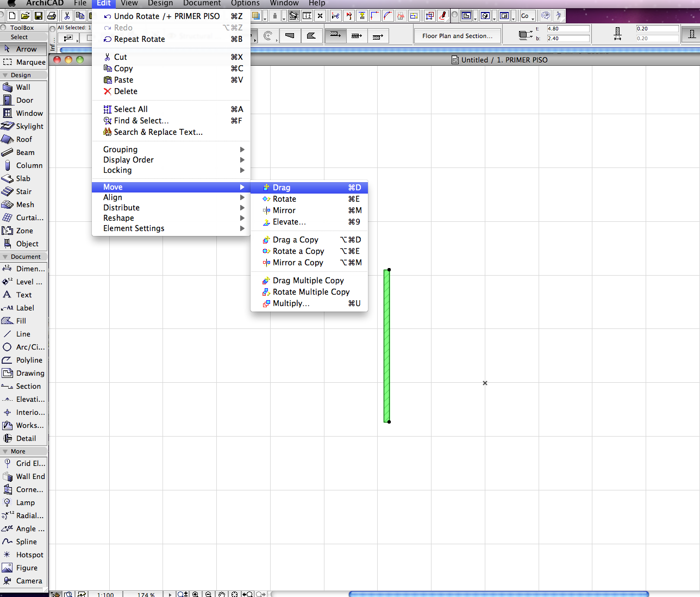Click the Open file icon in toolbar

click(25, 16)
